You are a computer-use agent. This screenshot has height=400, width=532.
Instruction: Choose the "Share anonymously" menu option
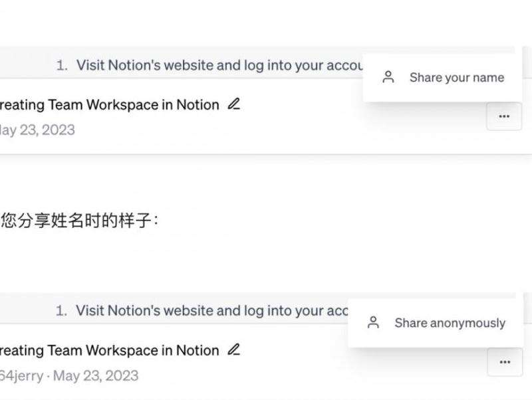450,323
